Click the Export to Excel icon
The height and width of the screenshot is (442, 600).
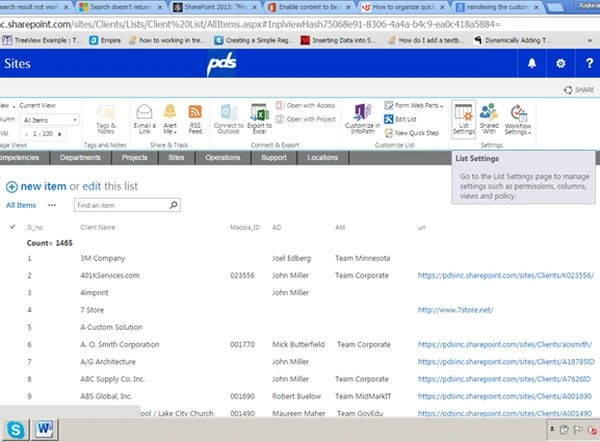[x=259, y=119]
